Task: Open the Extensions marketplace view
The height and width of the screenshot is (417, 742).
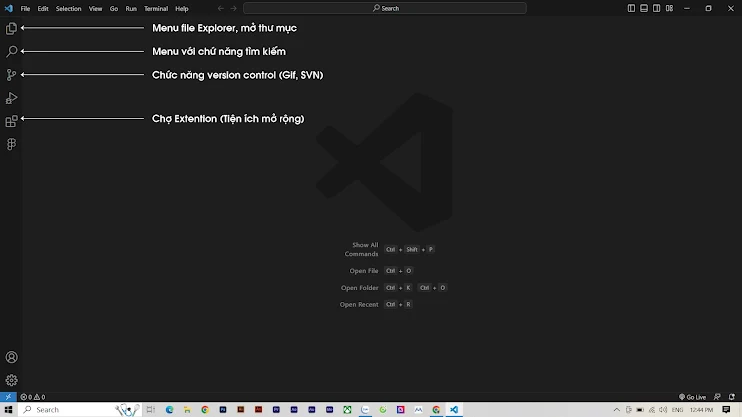Action: coord(11,121)
